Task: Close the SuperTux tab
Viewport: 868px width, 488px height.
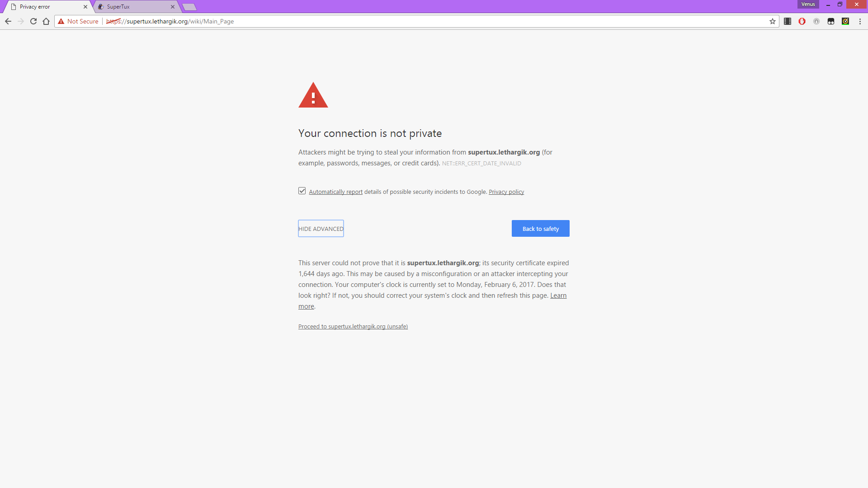Action: coord(173,7)
